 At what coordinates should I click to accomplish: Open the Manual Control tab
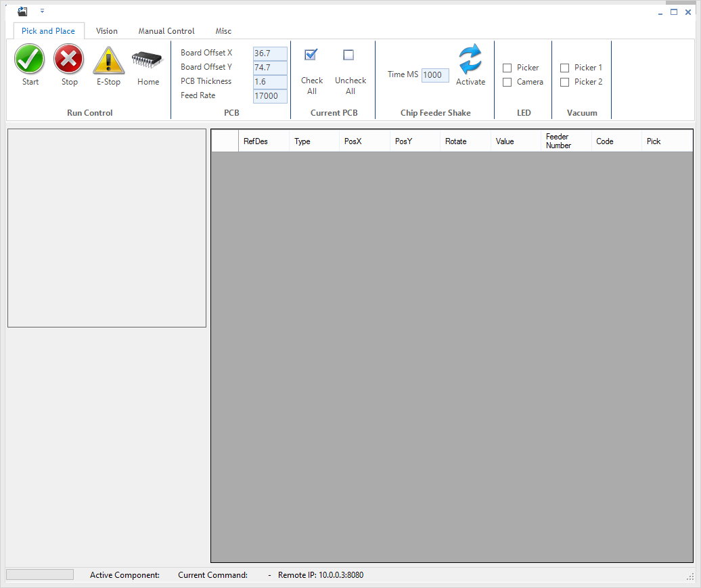[166, 30]
